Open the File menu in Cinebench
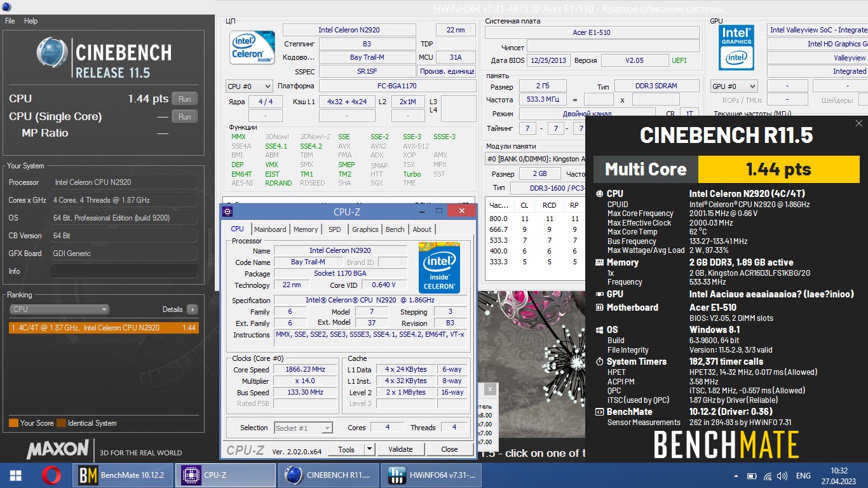 (10, 21)
